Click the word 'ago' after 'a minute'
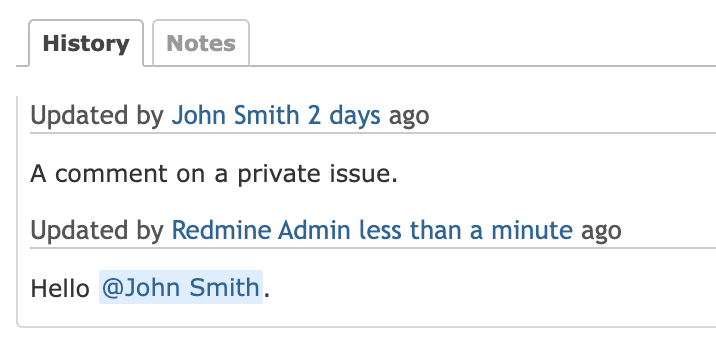 coord(601,231)
